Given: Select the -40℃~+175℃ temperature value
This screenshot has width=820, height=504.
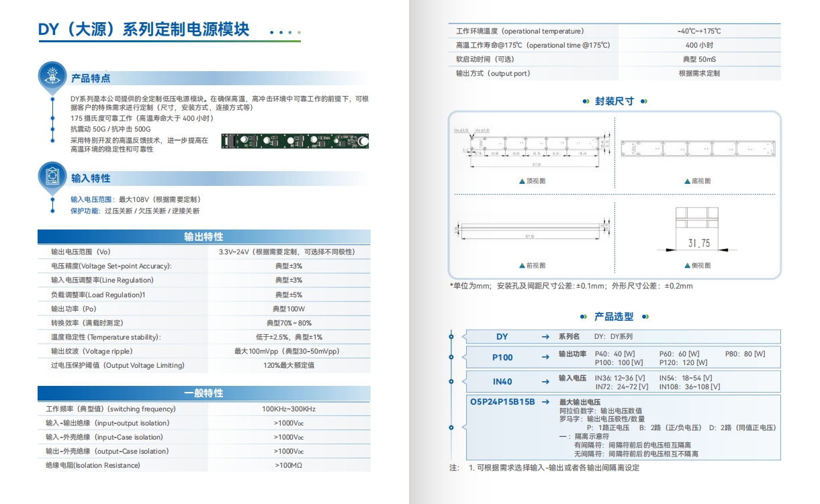Looking at the screenshot, I should pos(699,32).
